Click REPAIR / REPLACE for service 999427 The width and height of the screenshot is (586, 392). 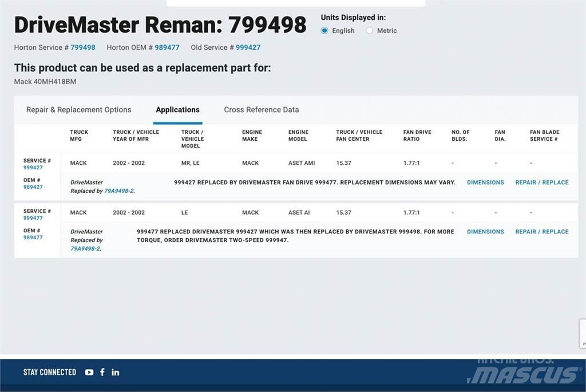pos(541,183)
